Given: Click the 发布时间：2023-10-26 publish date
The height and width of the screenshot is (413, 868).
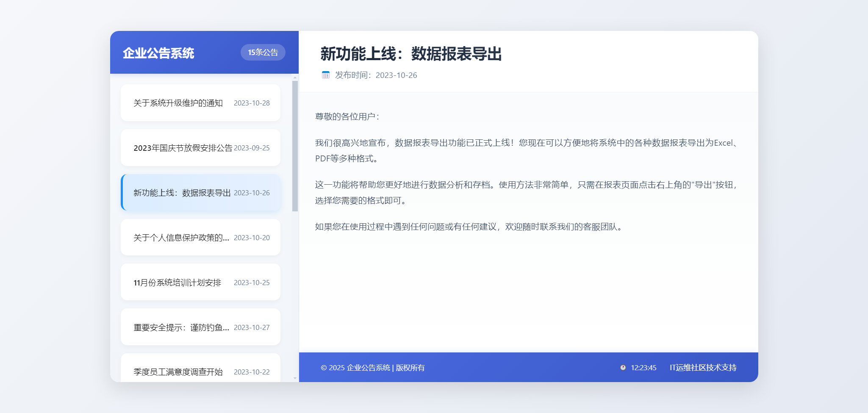Looking at the screenshot, I should point(376,75).
